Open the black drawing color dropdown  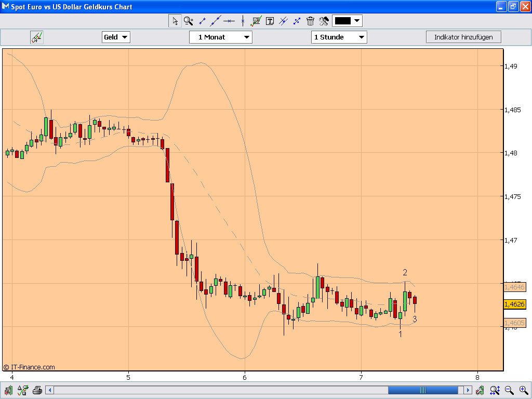click(x=347, y=21)
